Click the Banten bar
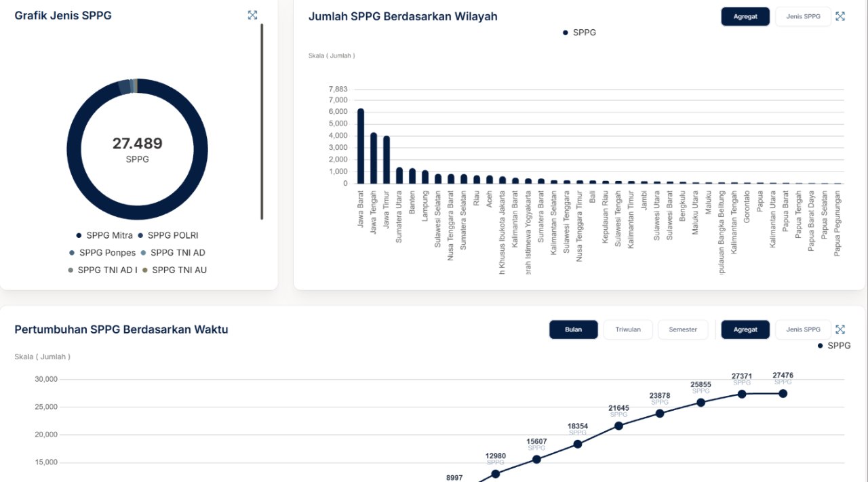This screenshot has height=482, width=868. tap(412, 176)
